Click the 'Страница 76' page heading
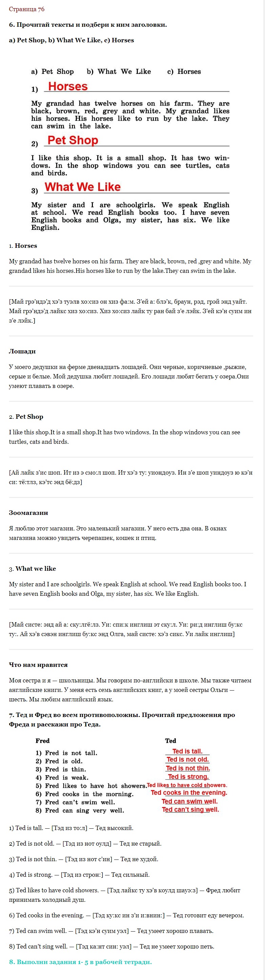This screenshot has width=265, height=980. tap(27, 9)
